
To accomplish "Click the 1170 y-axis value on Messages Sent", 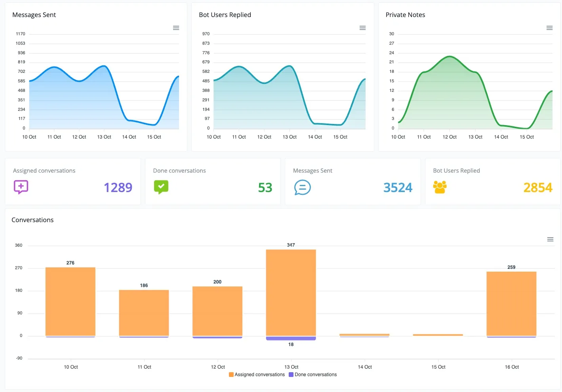I will [x=21, y=34].
